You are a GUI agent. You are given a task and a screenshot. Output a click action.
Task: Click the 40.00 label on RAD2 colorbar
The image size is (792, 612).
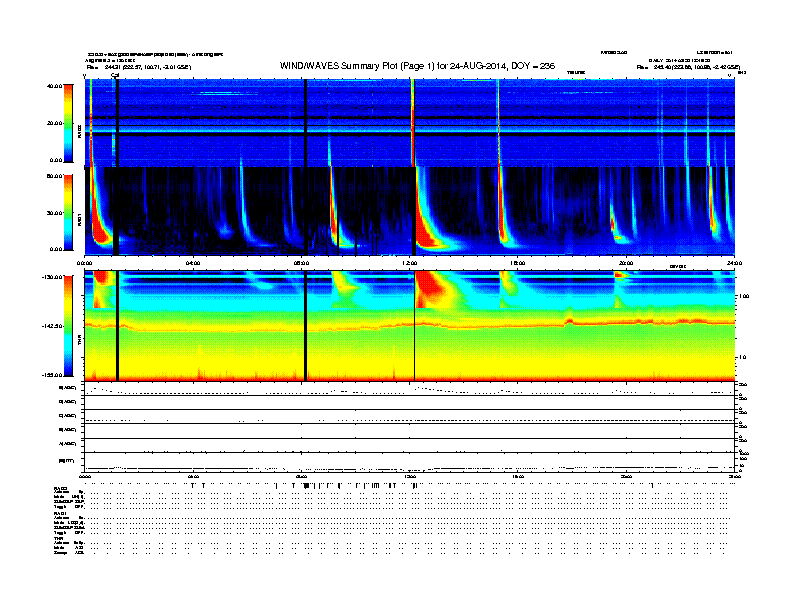pos(54,86)
